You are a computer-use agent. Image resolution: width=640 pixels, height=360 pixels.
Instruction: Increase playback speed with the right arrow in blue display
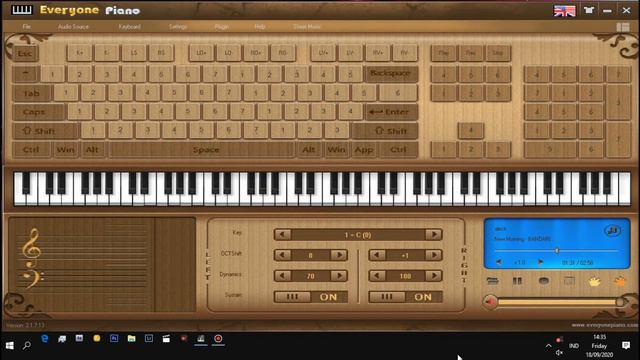click(x=541, y=262)
